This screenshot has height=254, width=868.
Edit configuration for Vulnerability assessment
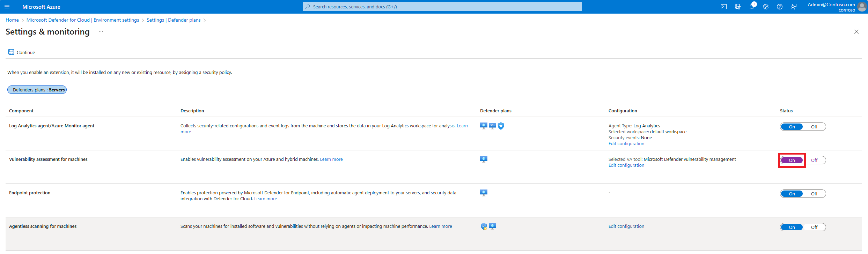(626, 165)
